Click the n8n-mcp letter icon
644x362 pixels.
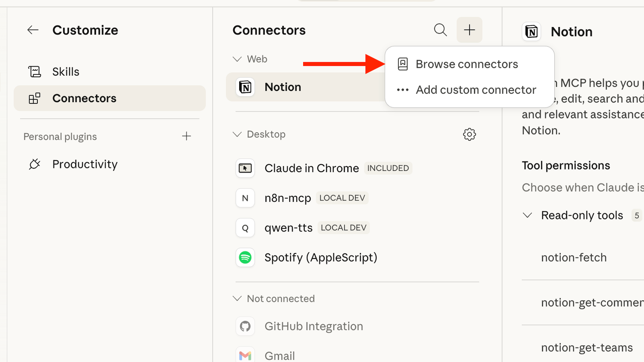tap(245, 198)
